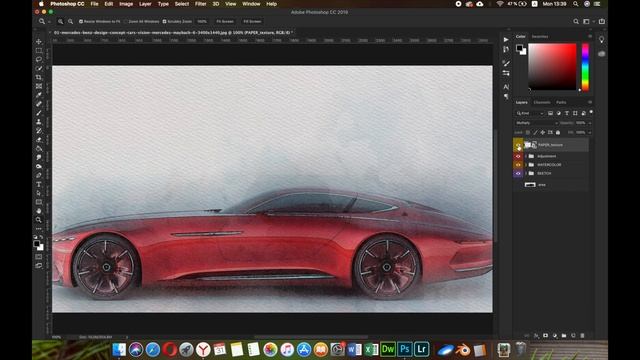Viewport: 640px width, 360px height.
Task: Expand the Adjustment group
Action: point(526,156)
